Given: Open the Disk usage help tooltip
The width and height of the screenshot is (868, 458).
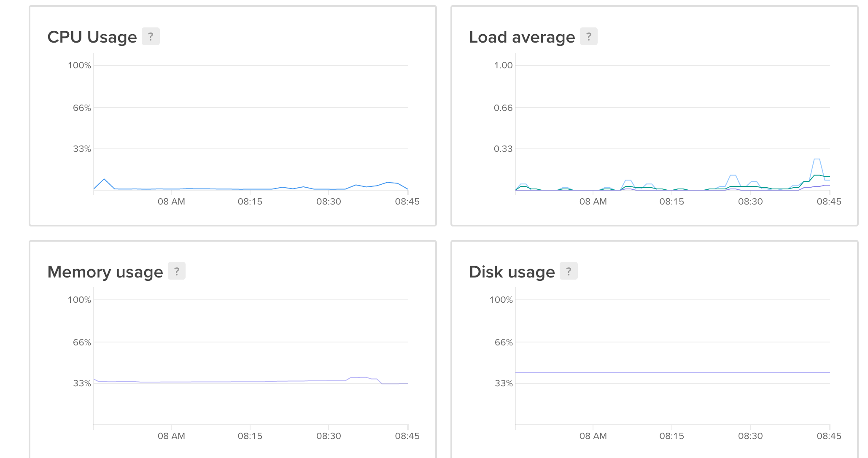Looking at the screenshot, I should coord(569,271).
